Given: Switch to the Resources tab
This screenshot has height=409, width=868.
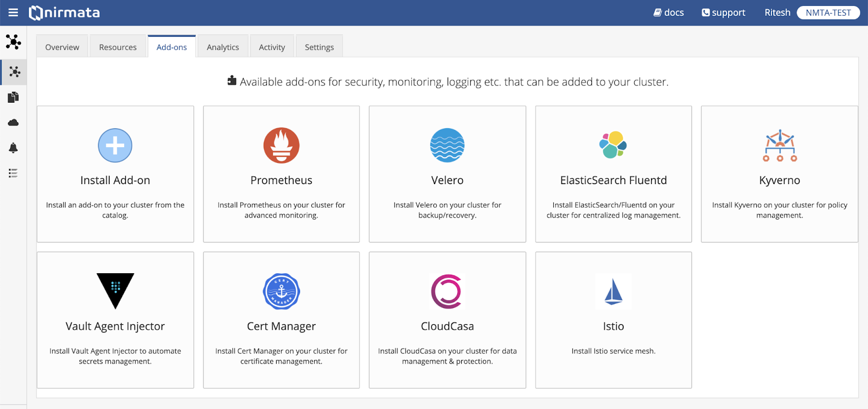Looking at the screenshot, I should pos(118,47).
